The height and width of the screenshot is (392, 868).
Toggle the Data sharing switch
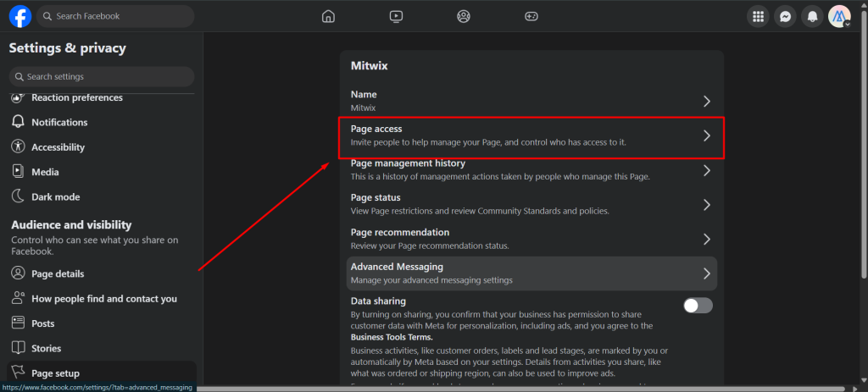point(698,305)
